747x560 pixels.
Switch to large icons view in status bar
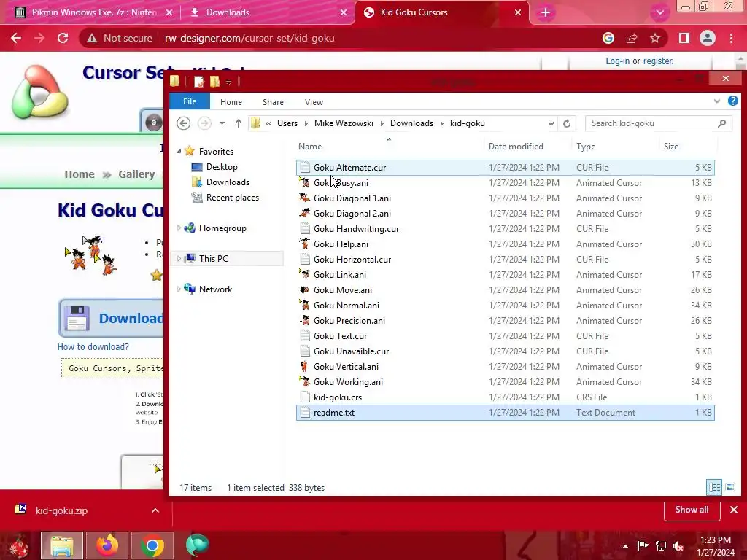pyautogui.click(x=729, y=487)
